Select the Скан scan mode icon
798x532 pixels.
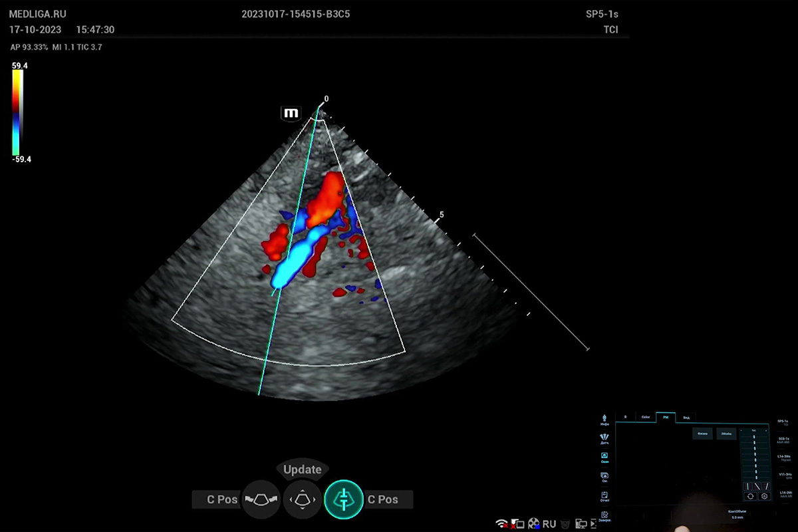click(x=604, y=457)
